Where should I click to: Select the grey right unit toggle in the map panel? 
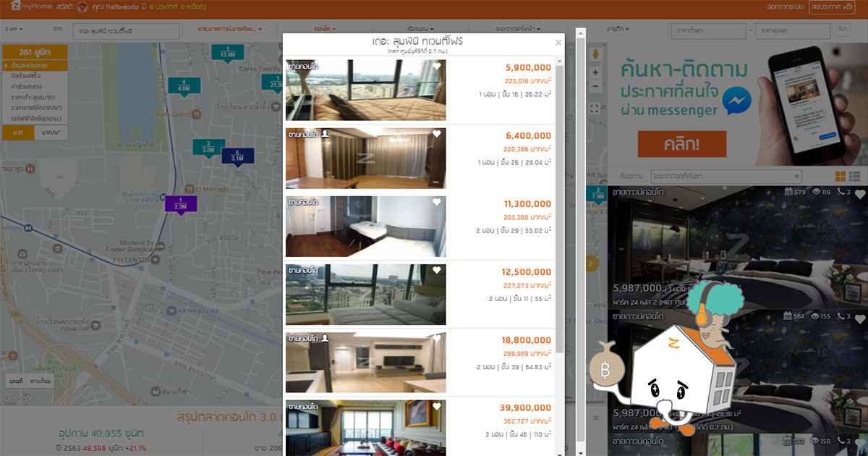[x=50, y=132]
